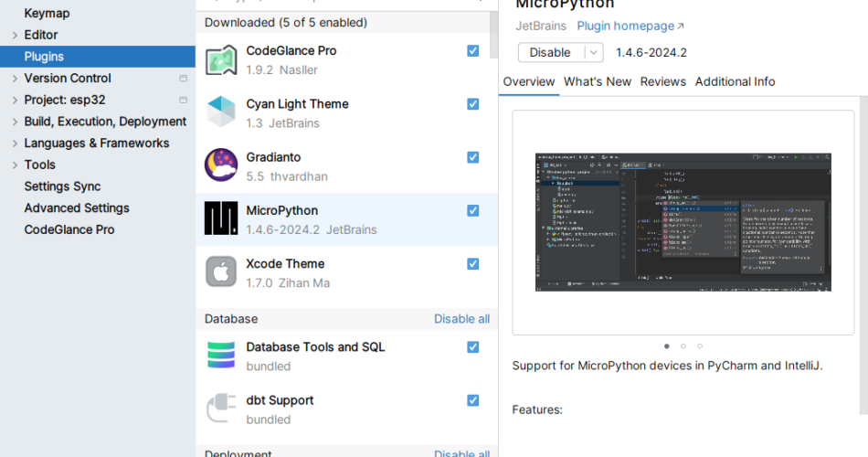Screen dimensions: 868x457
Task: Select first screenshot carousel dot
Action: click(x=666, y=346)
